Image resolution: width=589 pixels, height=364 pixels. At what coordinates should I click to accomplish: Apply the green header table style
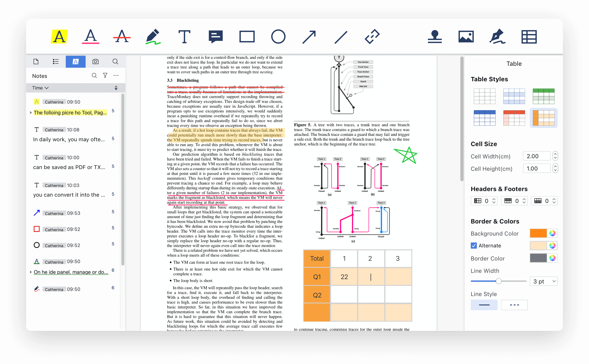pos(544,96)
